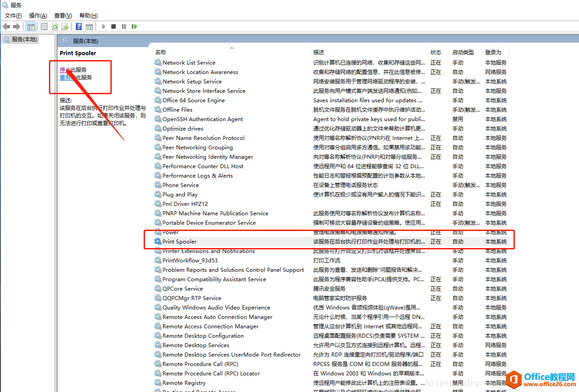Click the Pause Service icon
Viewport: 579px width, 392px height.
coord(124,26)
